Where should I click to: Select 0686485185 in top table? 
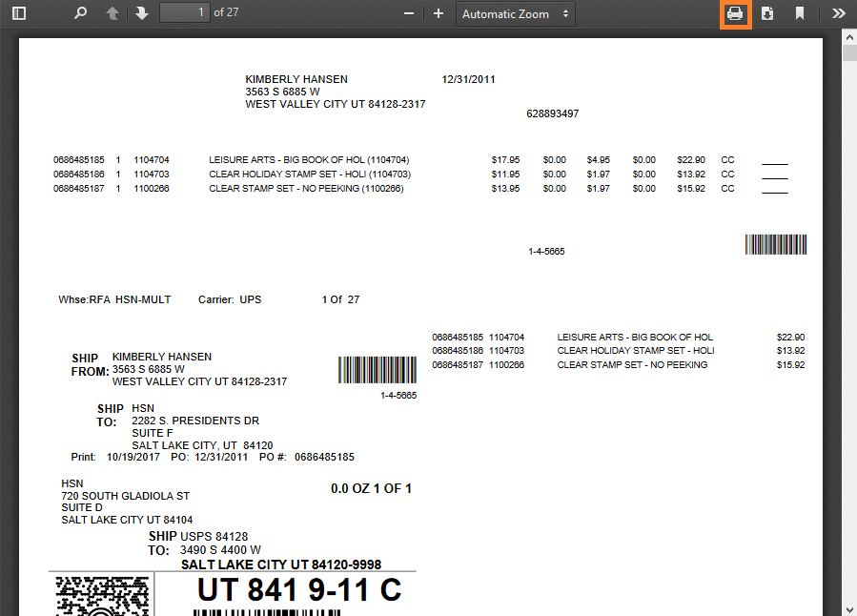(79, 159)
